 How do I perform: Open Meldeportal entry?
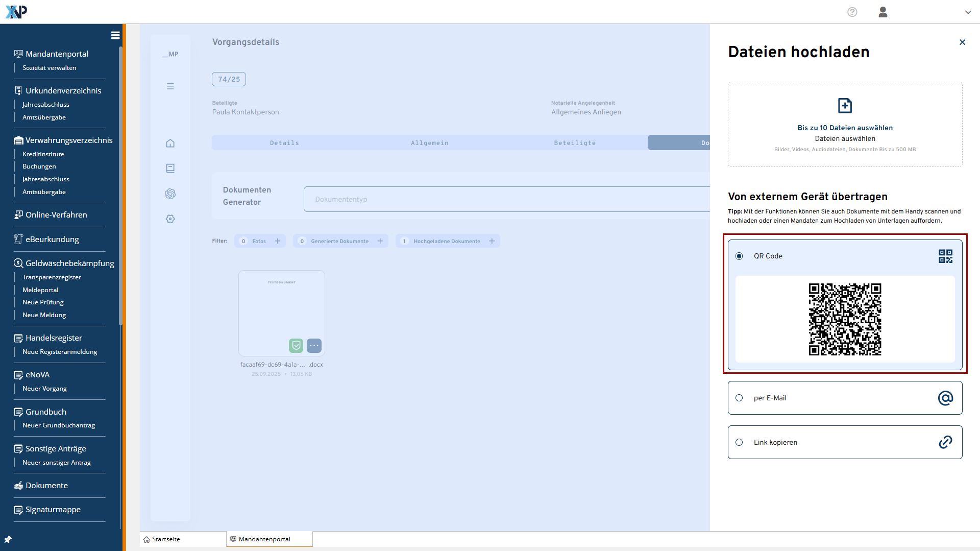pyautogui.click(x=40, y=290)
